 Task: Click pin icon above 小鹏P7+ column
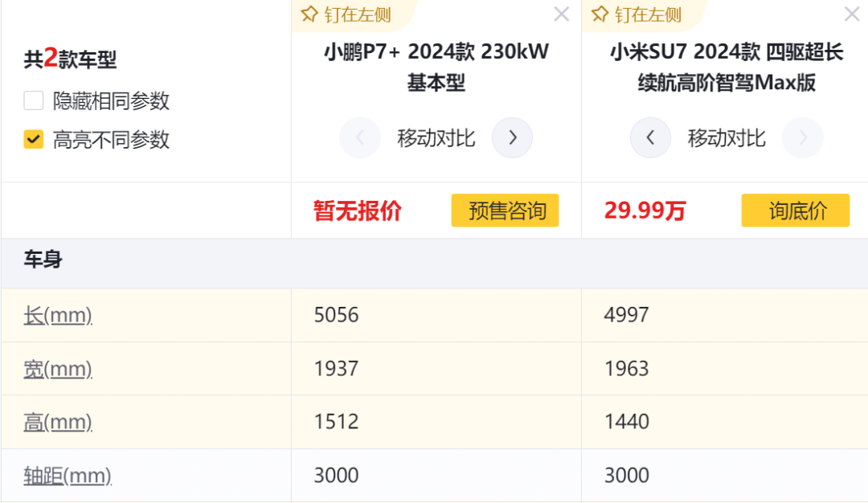point(309,14)
